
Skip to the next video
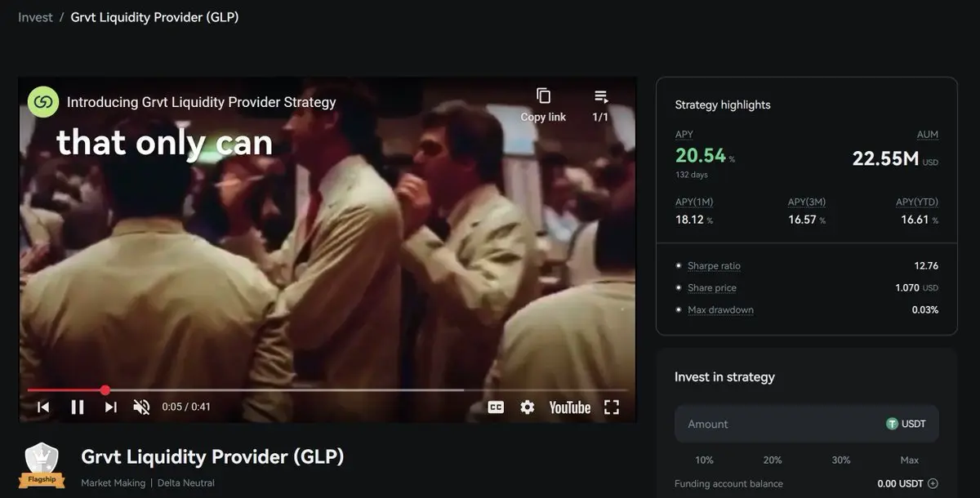click(x=111, y=407)
